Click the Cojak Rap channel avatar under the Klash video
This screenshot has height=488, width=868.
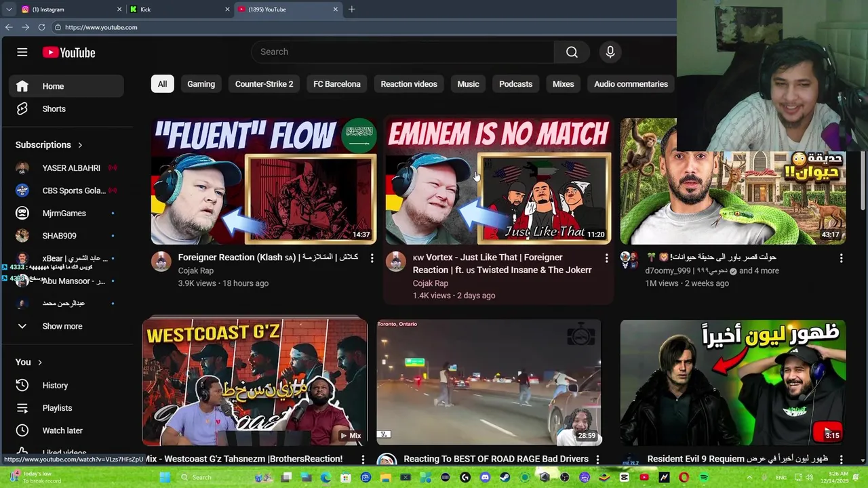(x=161, y=262)
